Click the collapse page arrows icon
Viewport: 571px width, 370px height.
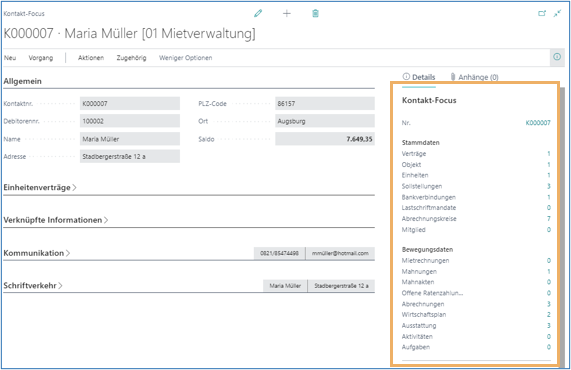558,13
